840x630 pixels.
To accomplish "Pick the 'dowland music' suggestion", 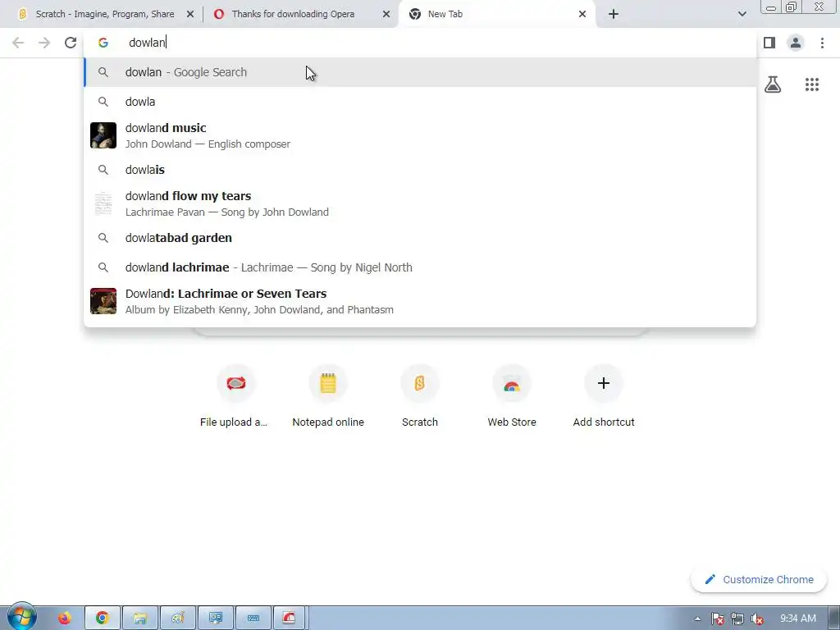I will click(420, 135).
